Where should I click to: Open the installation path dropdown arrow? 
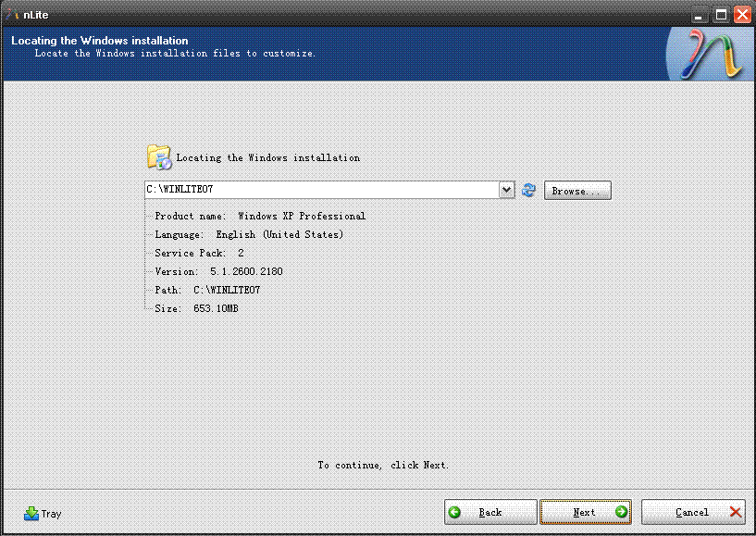click(x=506, y=190)
